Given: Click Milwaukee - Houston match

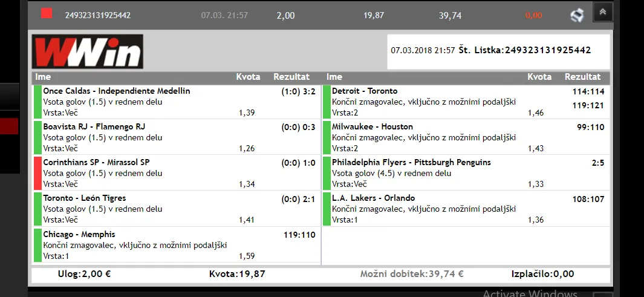Looking at the screenshot, I should (372, 126).
